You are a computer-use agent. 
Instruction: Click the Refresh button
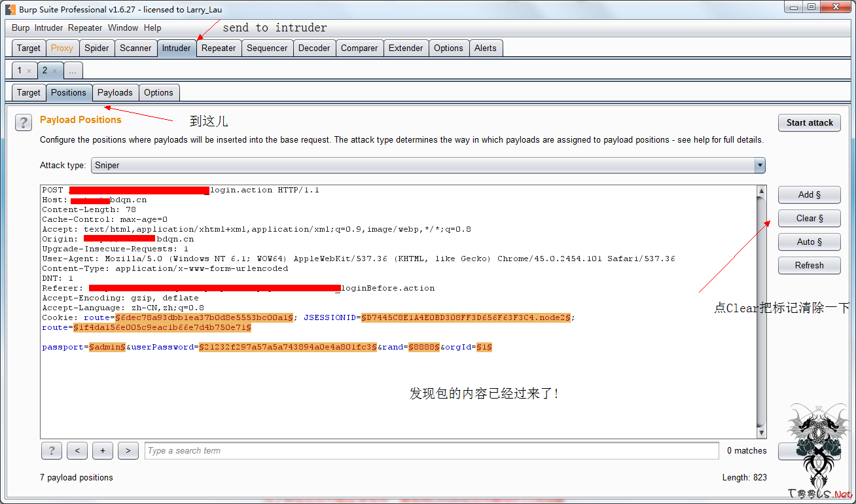[x=810, y=265]
